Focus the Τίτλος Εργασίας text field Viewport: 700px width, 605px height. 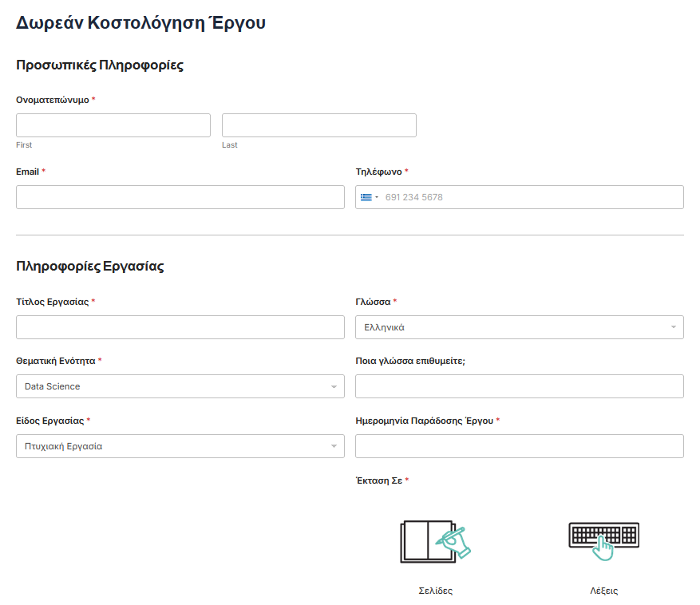[x=180, y=327]
